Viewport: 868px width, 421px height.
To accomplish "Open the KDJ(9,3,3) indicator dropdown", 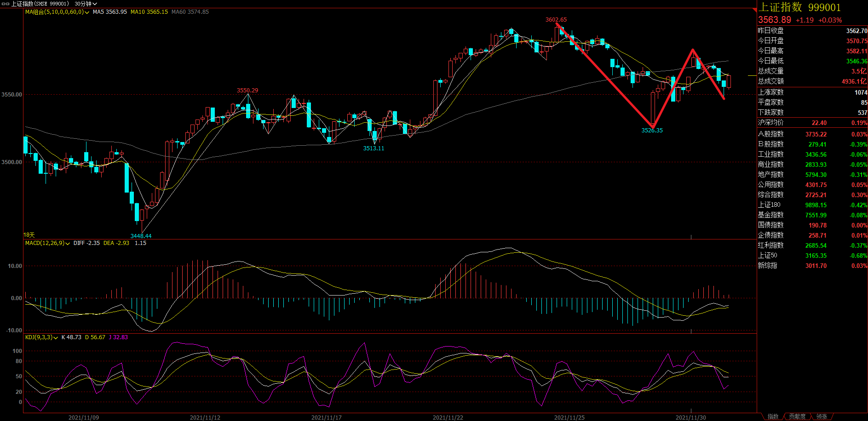I will (x=56, y=338).
